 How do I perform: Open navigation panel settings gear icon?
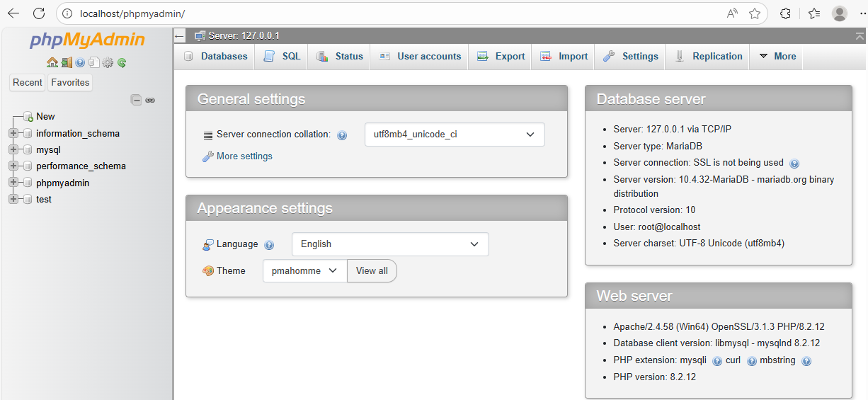click(108, 62)
